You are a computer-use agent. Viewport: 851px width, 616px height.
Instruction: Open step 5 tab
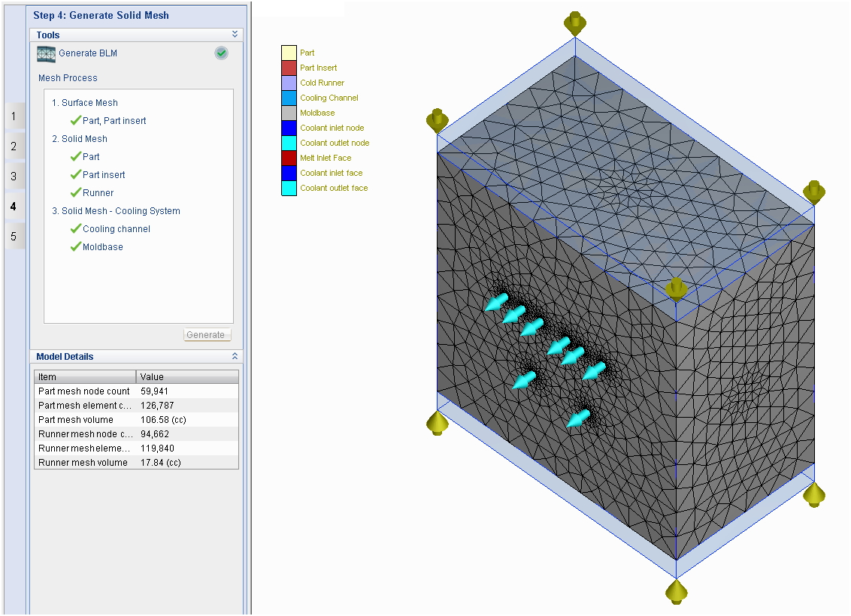coord(14,237)
